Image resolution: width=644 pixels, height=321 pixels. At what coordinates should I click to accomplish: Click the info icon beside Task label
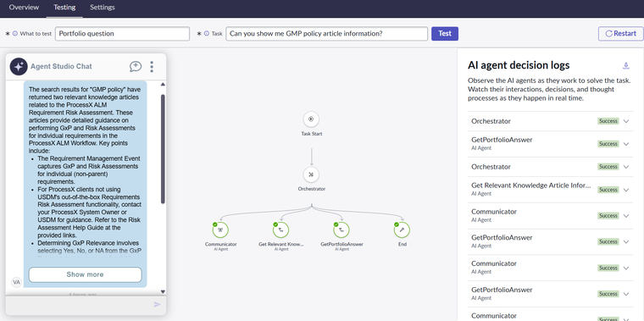(x=207, y=34)
